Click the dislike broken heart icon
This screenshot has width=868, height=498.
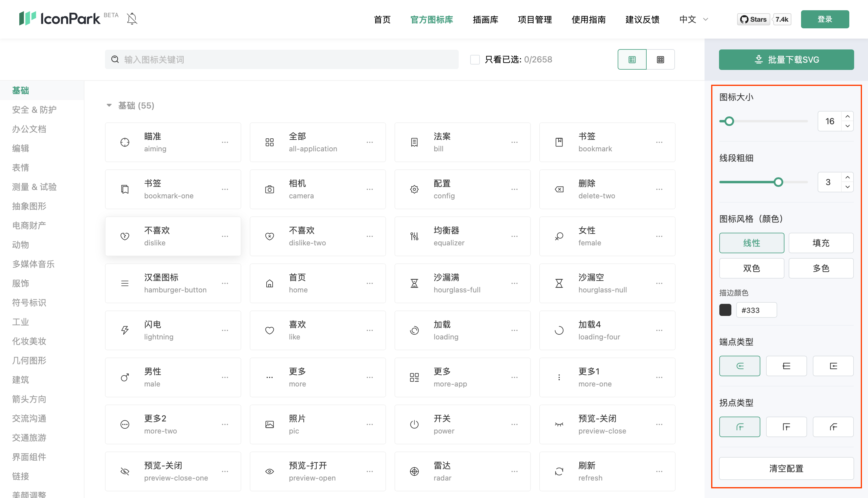pos(125,236)
